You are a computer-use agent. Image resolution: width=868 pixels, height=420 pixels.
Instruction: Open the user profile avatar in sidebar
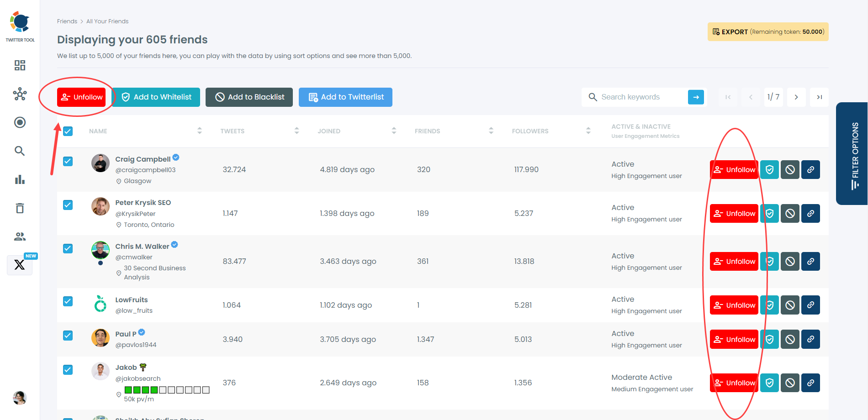click(x=20, y=398)
